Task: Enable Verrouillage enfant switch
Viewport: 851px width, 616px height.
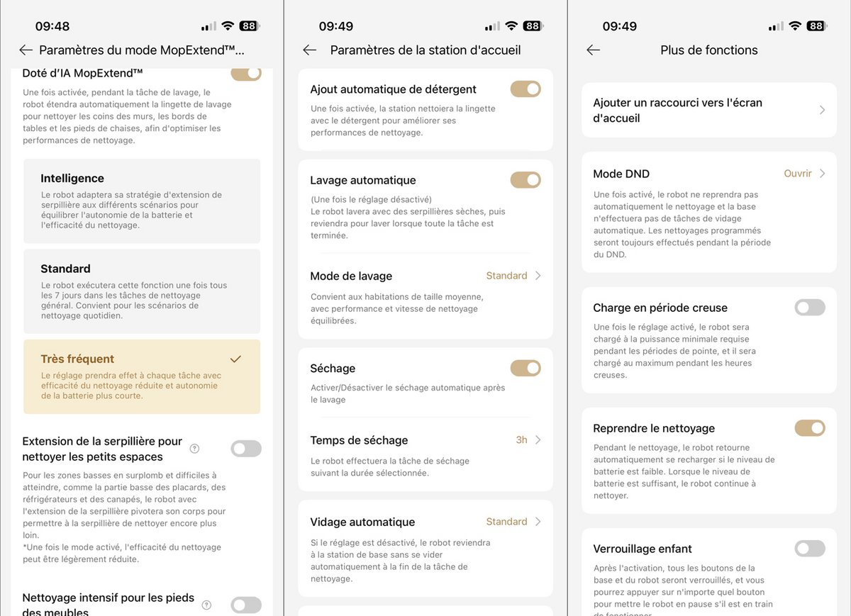Action: click(x=810, y=549)
